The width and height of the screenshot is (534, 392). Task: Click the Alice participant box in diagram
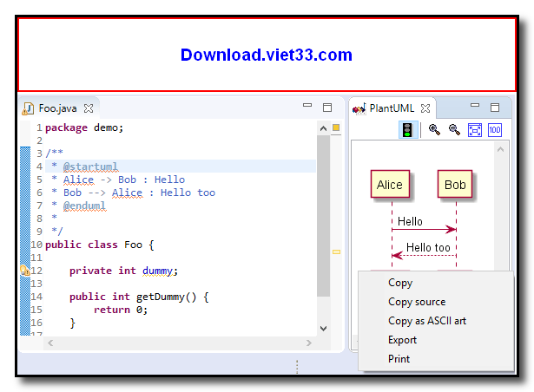[390, 185]
